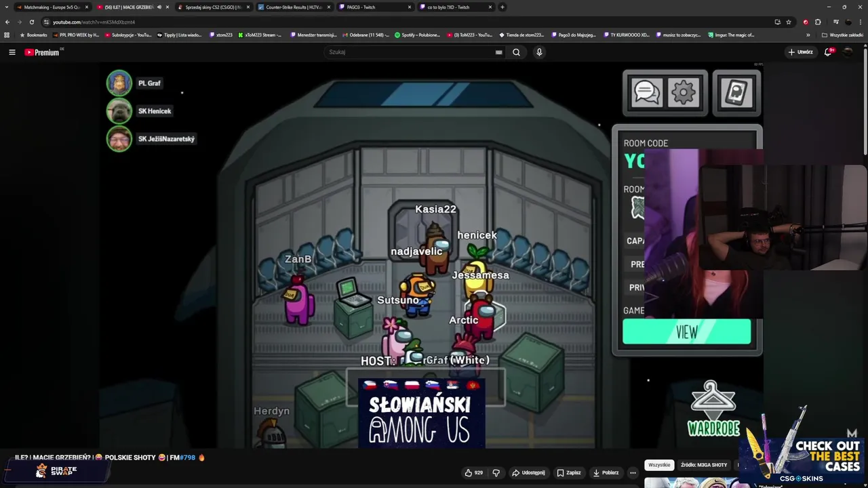The image size is (868, 488).
Task: Open the Tipply Lista wiadomości bookmark
Action: 180,35
